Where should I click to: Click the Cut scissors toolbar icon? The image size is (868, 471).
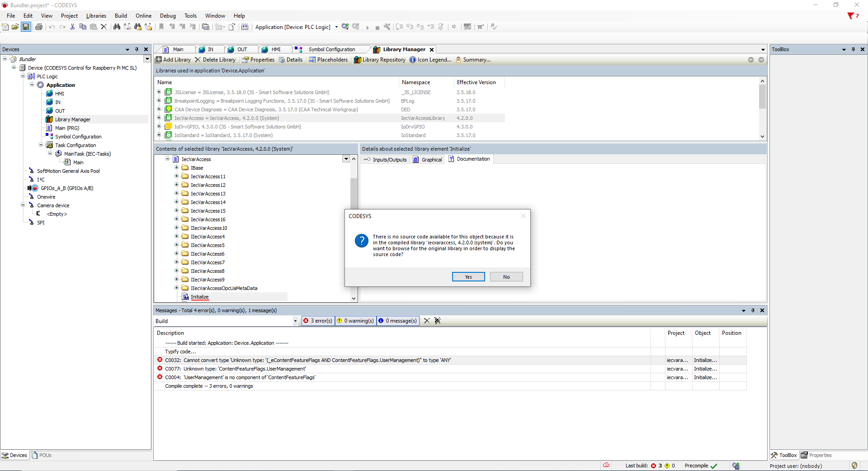click(72, 27)
